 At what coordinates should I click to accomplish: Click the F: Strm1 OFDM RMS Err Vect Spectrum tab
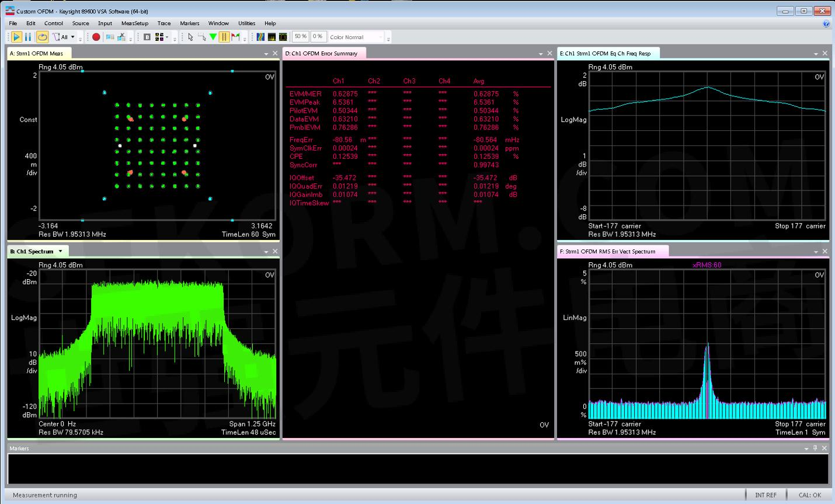tap(607, 252)
